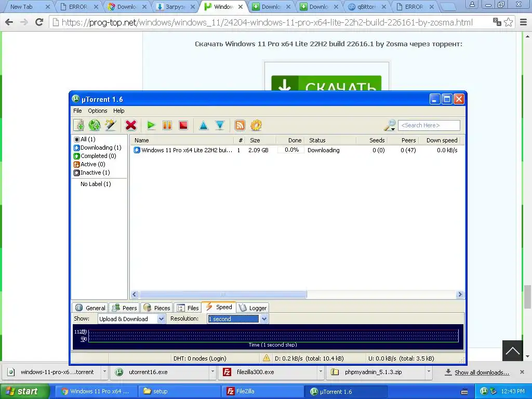Switch to the Logger tab
The width and height of the screenshot is (532, 399).
(253, 308)
